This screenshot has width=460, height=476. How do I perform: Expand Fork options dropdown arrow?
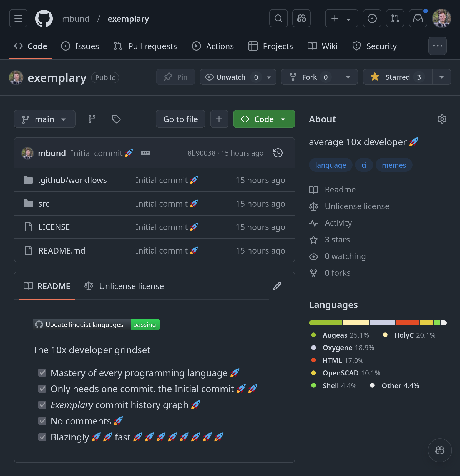pos(348,77)
